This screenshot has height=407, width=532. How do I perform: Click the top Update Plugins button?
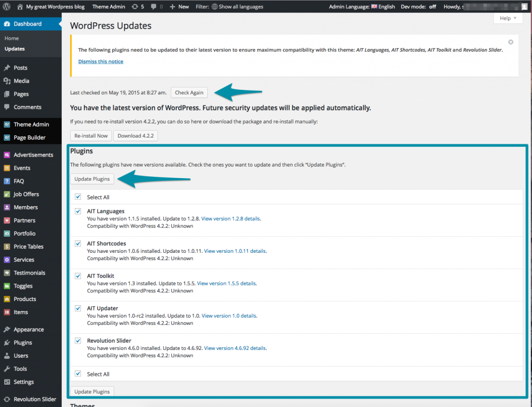[92, 179]
